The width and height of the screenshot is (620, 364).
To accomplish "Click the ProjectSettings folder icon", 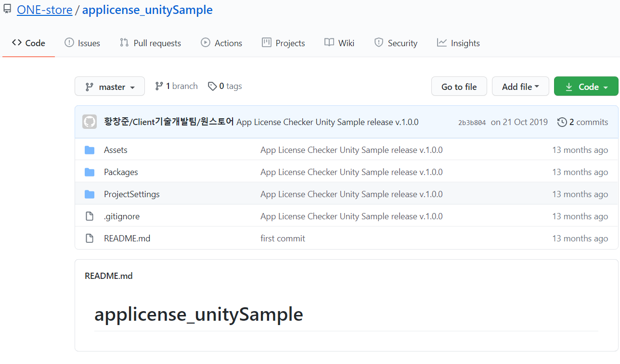I will pyautogui.click(x=90, y=194).
